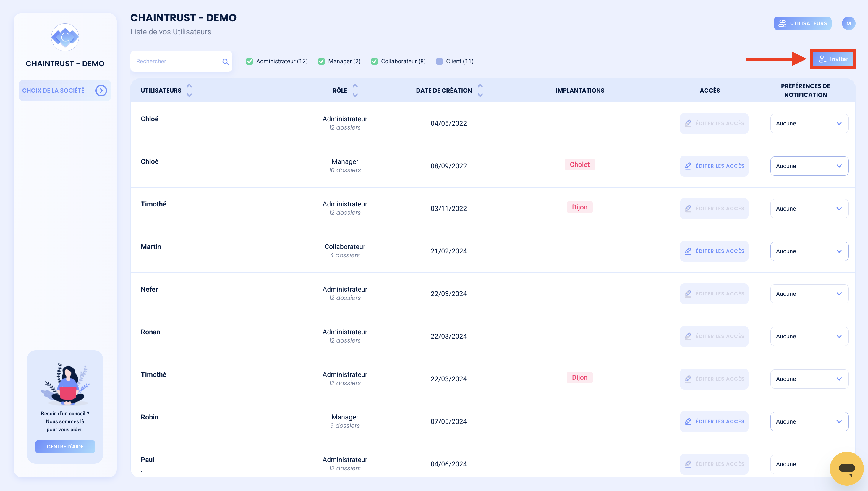The width and height of the screenshot is (868, 491).
Task: Open notification dropdown for Robin
Action: [809, 421]
